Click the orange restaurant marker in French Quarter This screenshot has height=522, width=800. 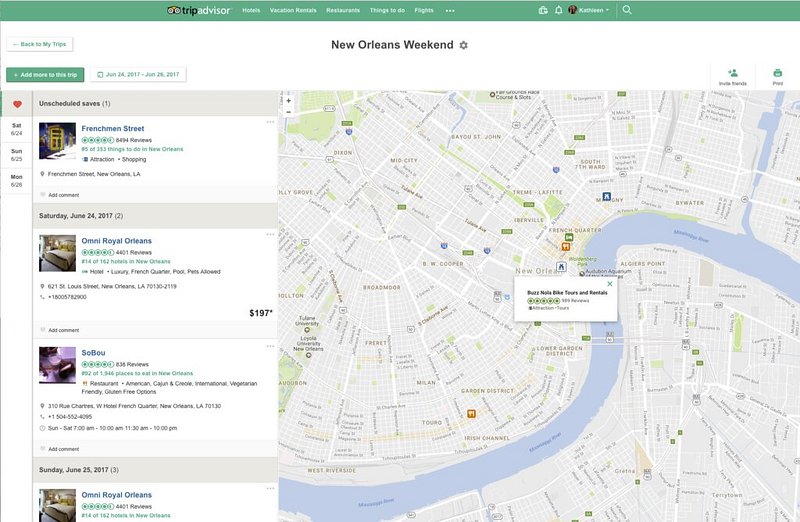[565, 247]
